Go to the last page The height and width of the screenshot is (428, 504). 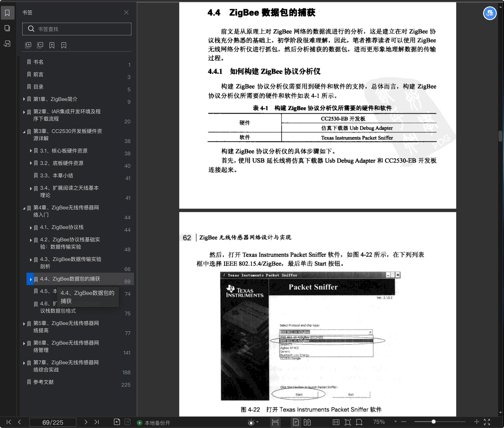coord(97,422)
